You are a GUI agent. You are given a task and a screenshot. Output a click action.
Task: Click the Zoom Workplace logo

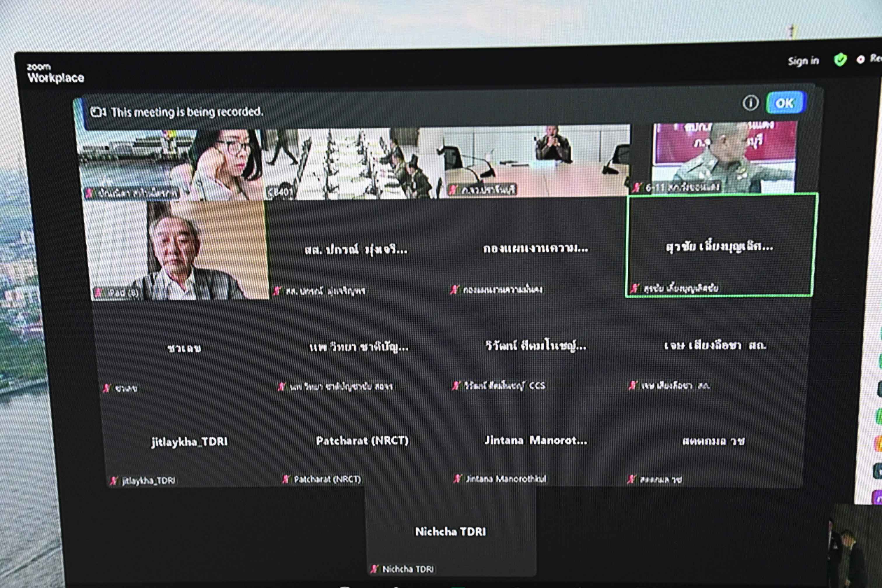55,73
